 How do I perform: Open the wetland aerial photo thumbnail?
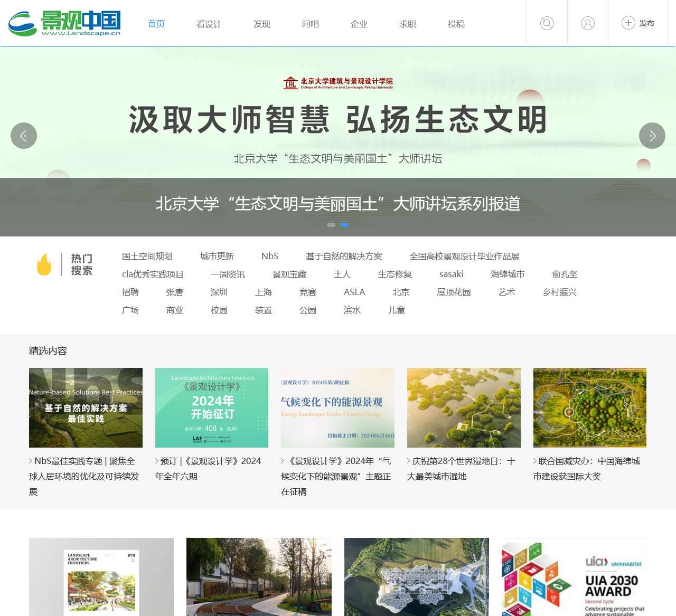[x=464, y=407]
